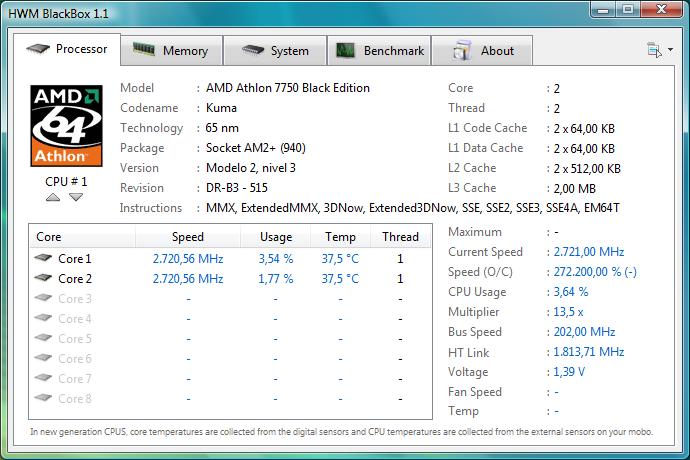Open the System tab
This screenshot has width=690, height=460.
pyautogui.click(x=275, y=51)
